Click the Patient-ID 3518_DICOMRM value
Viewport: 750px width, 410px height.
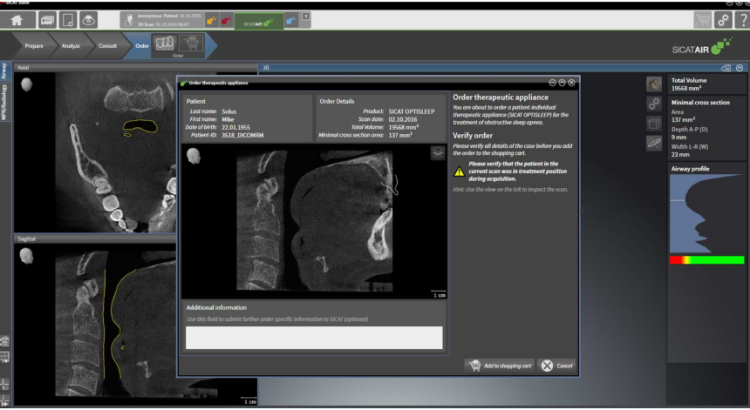pyautogui.click(x=243, y=135)
